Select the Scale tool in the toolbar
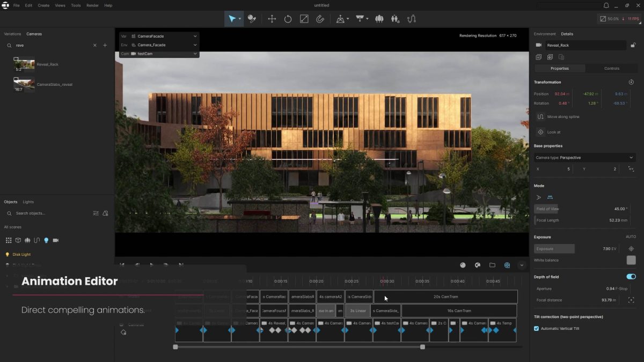The height and width of the screenshot is (362, 644). pyautogui.click(x=304, y=19)
